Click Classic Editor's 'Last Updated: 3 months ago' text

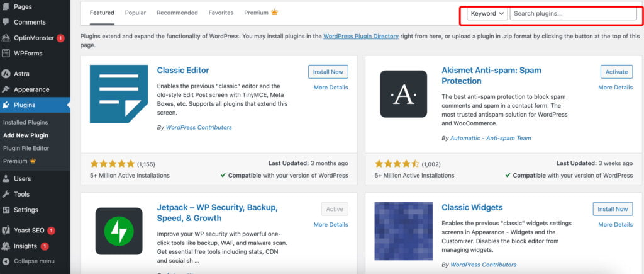tap(308, 163)
